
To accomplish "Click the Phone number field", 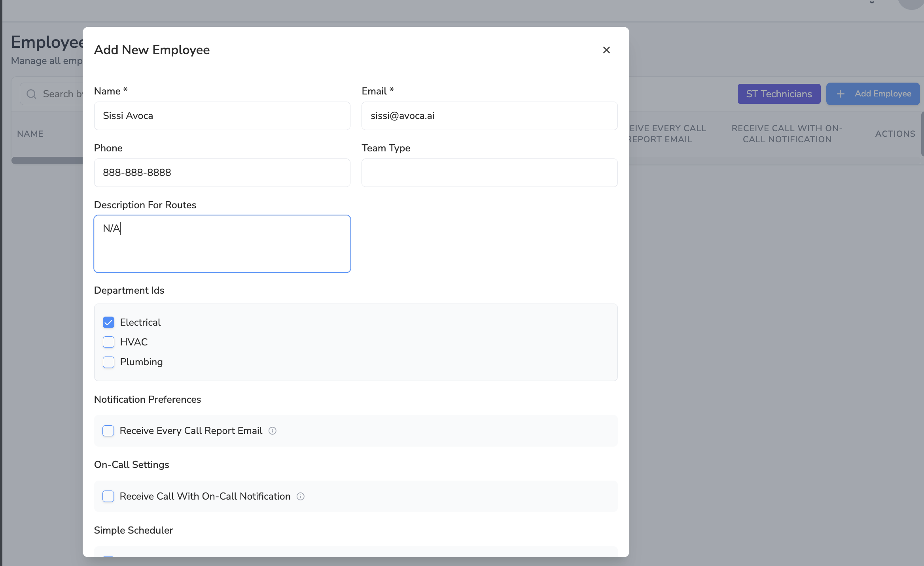I will click(222, 173).
